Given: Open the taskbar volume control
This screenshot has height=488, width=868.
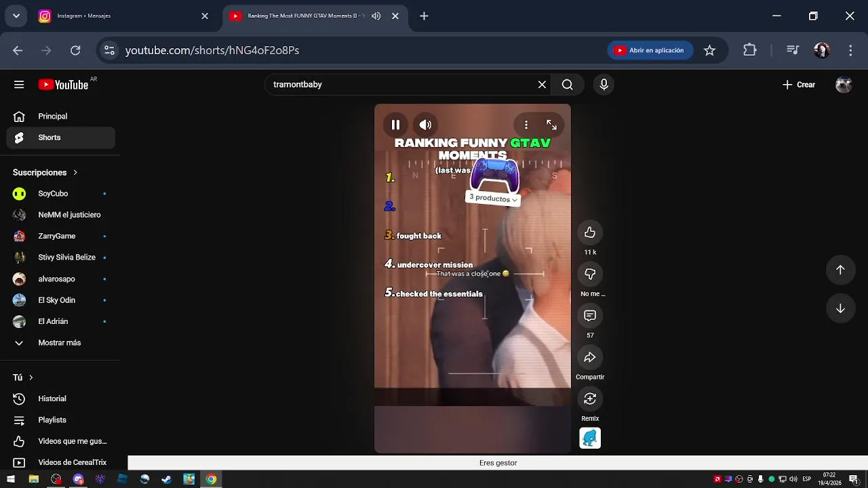Looking at the screenshot, I should [793, 479].
